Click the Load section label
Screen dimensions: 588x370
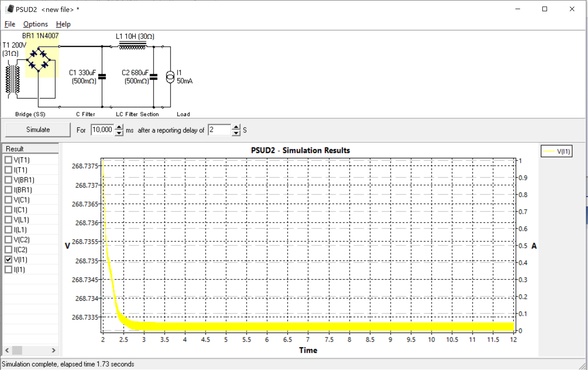click(183, 114)
